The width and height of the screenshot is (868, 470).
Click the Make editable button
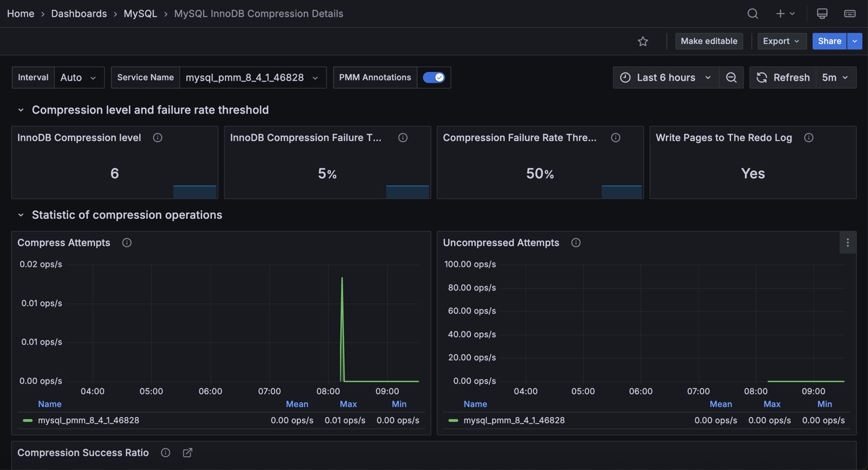pyautogui.click(x=709, y=41)
